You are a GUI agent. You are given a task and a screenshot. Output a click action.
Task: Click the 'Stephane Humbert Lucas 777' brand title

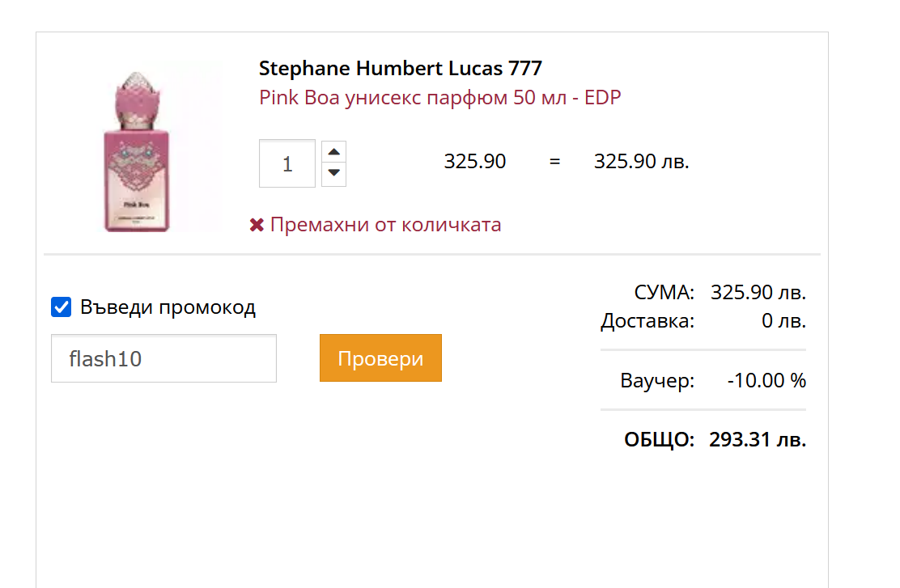[x=401, y=68]
